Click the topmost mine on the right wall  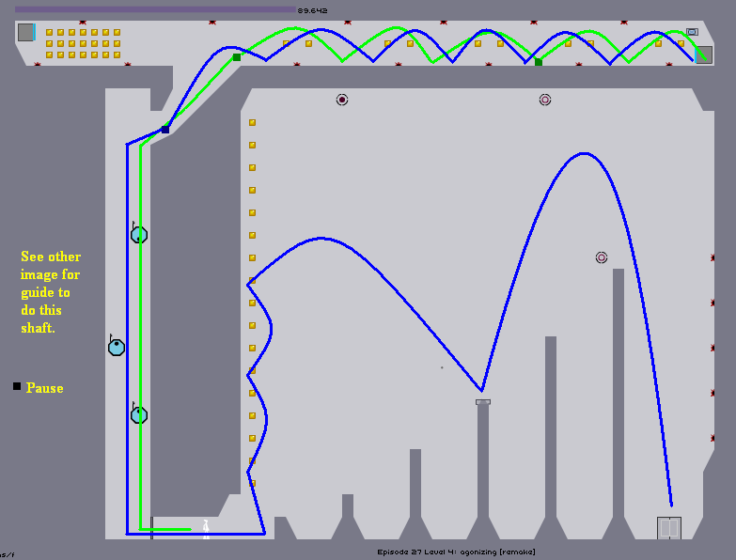pos(713,257)
